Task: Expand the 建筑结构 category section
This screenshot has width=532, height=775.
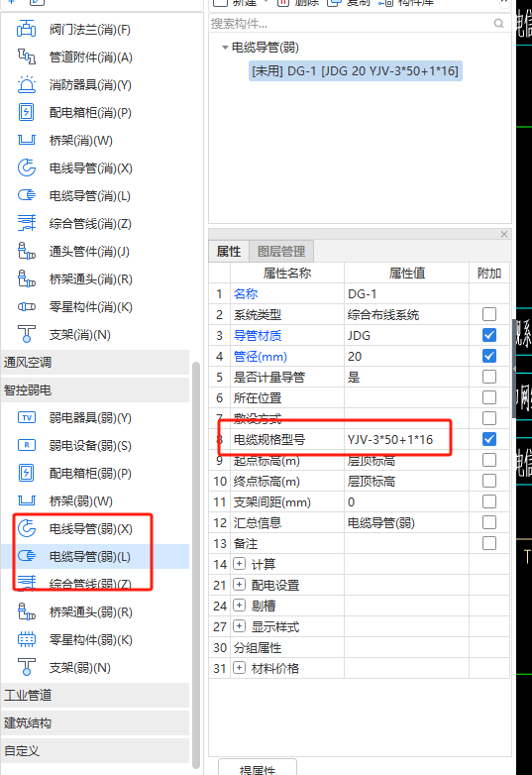Action: (x=95, y=723)
